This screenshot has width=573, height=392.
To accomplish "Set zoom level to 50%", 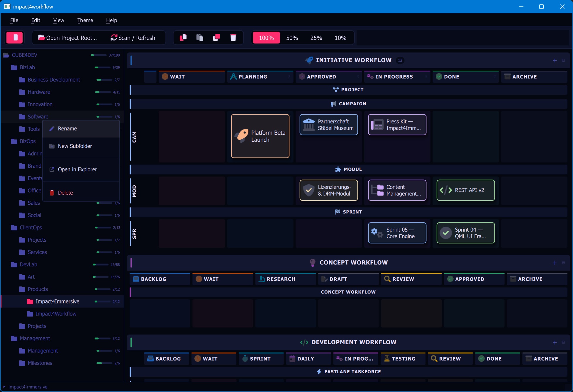I will tap(292, 38).
